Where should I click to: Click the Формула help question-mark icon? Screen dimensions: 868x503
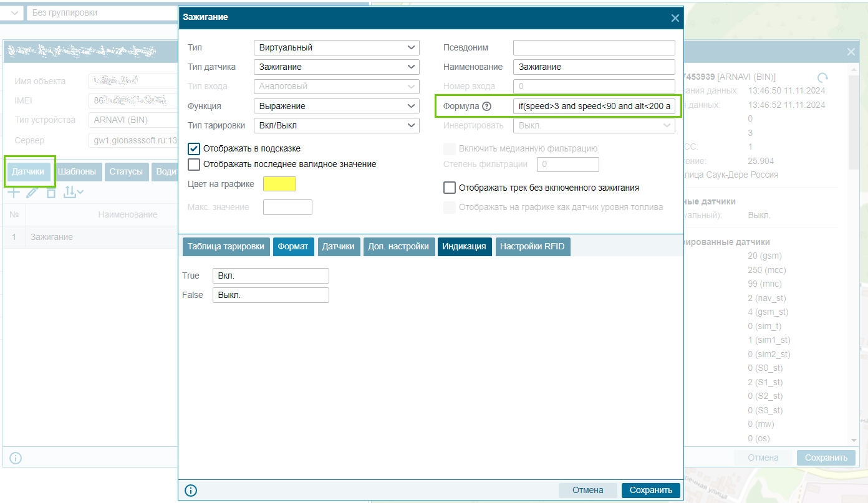487,107
